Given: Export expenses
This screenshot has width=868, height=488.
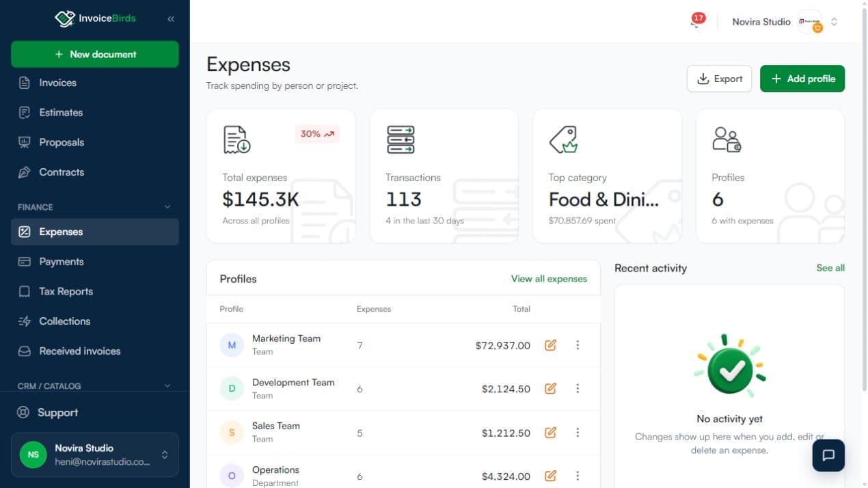Looking at the screenshot, I should (719, 79).
